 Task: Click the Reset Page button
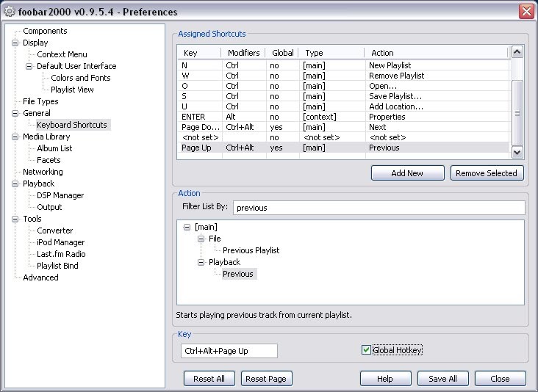pos(267,379)
